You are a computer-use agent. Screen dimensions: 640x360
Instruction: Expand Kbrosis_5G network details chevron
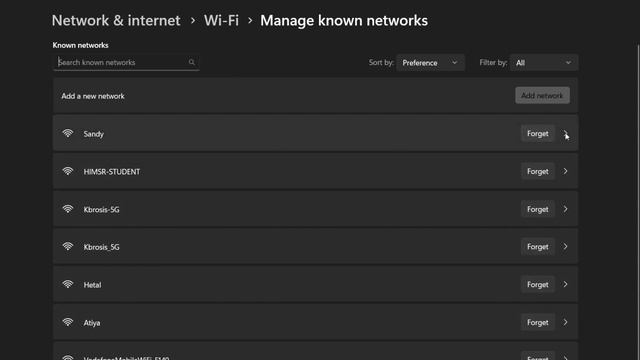[565, 247]
